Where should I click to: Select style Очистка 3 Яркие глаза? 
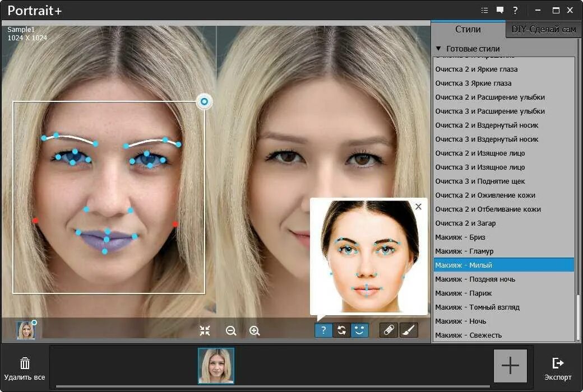(x=504, y=83)
